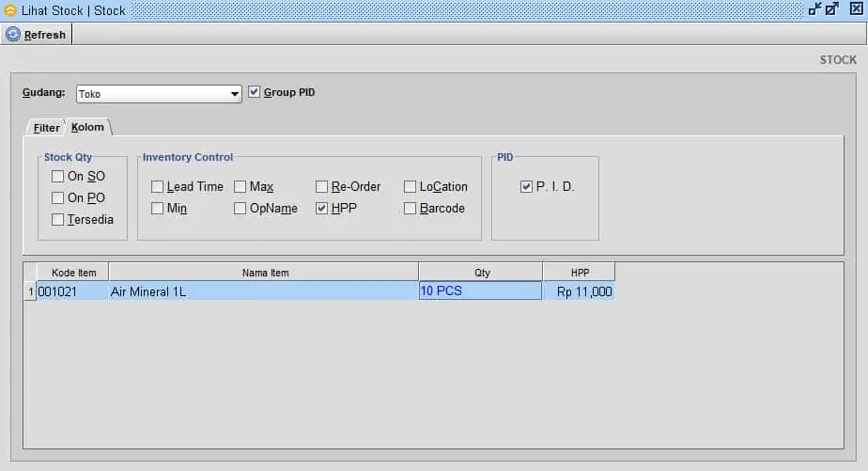Tick the On PO checkbox

58,198
